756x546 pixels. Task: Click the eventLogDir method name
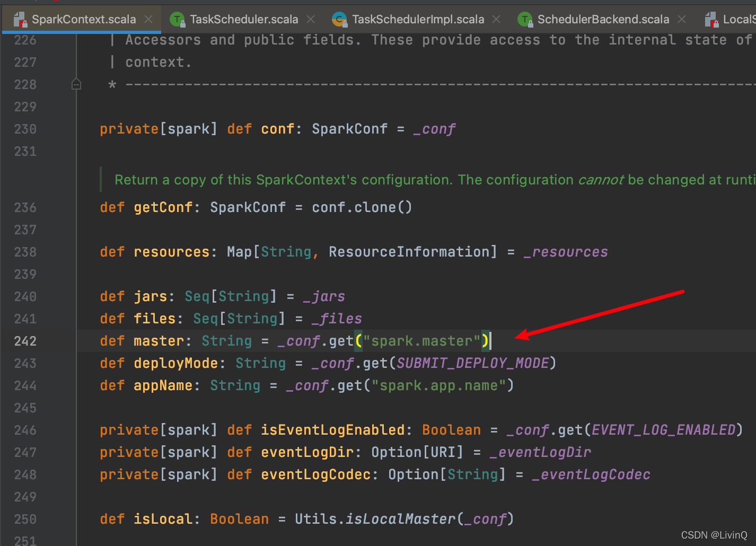coord(307,452)
